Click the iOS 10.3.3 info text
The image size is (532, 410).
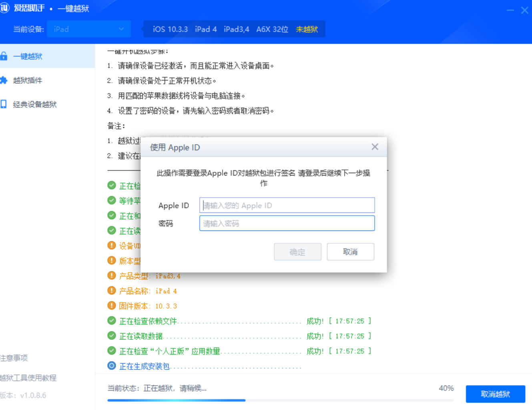point(170,29)
